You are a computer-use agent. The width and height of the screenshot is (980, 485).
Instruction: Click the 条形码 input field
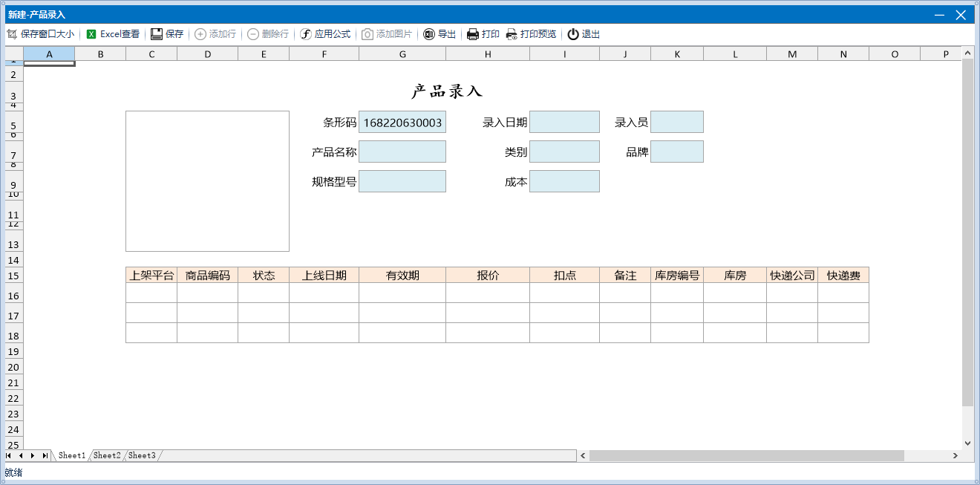pos(402,123)
